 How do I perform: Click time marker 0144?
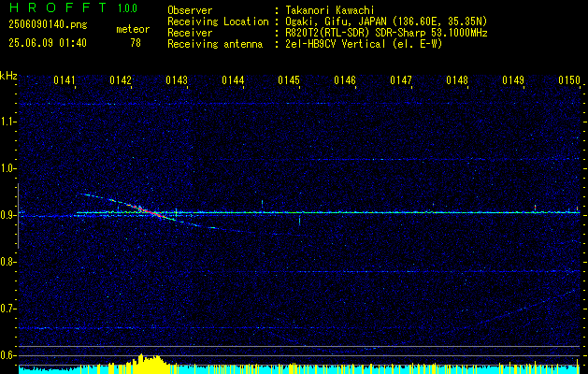pos(233,80)
